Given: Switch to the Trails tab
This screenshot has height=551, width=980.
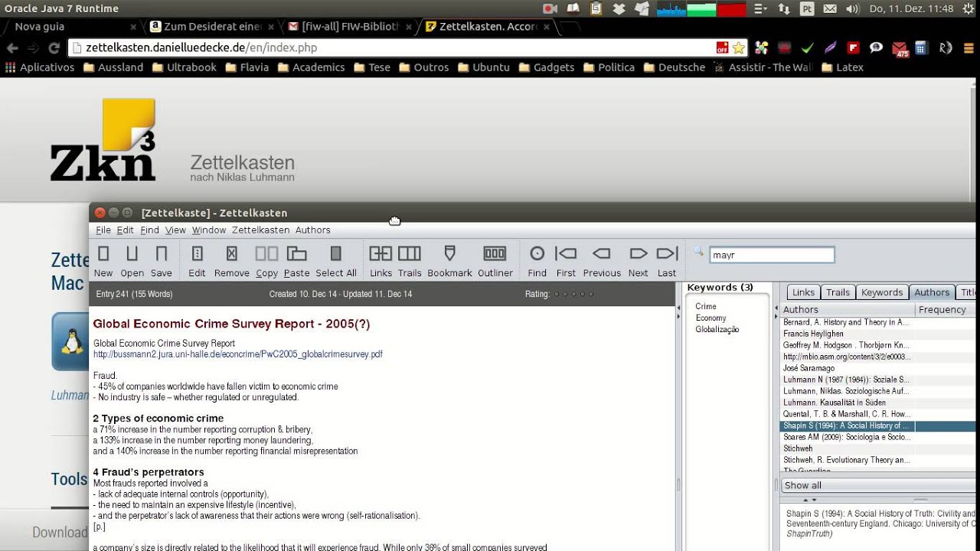Looking at the screenshot, I should [838, 292].
